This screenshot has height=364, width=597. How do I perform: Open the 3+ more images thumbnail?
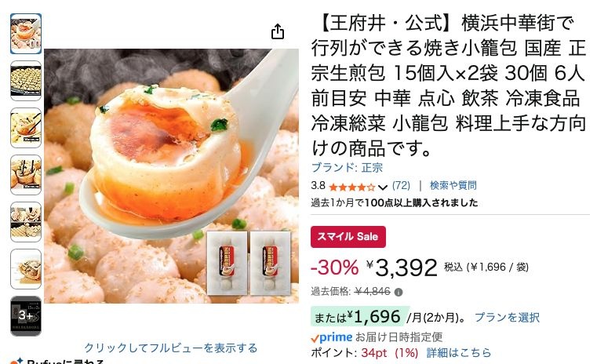(x=26, y=316)
